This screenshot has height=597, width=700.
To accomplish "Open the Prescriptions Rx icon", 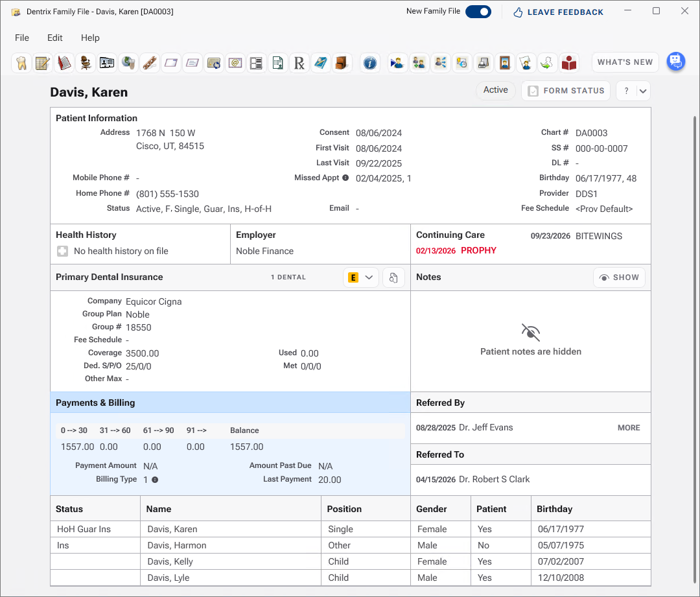I will tap(299, 63).
